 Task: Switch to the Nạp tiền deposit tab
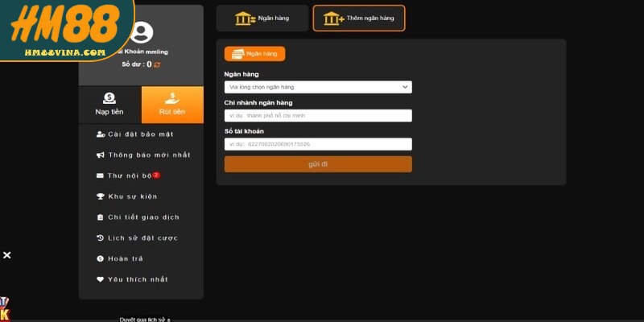109,104
